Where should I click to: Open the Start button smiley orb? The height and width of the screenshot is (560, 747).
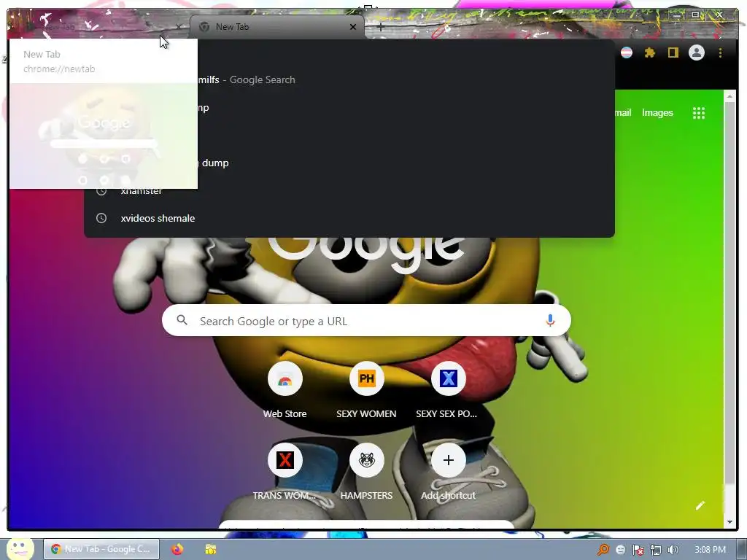point(19,548)
